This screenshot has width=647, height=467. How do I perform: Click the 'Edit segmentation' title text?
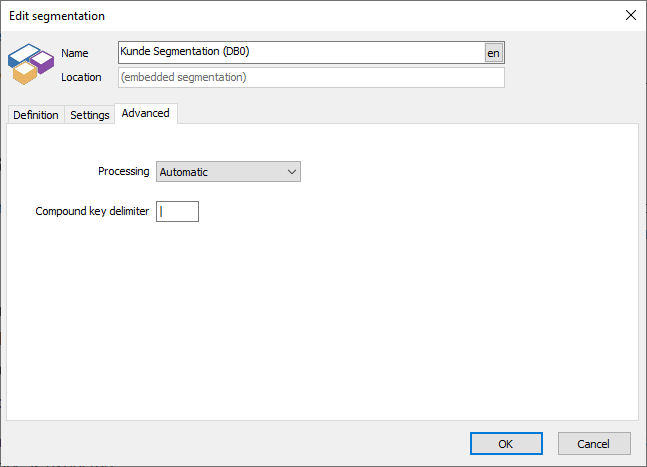pos(57,16)
